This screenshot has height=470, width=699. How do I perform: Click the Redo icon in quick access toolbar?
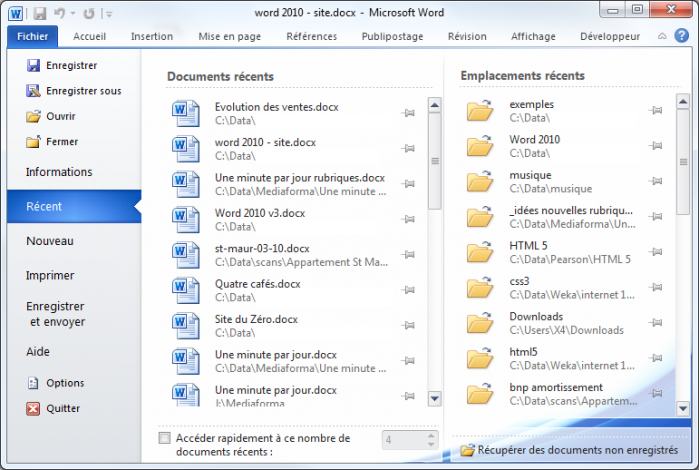pyautogui.click(x=89, y=13)
